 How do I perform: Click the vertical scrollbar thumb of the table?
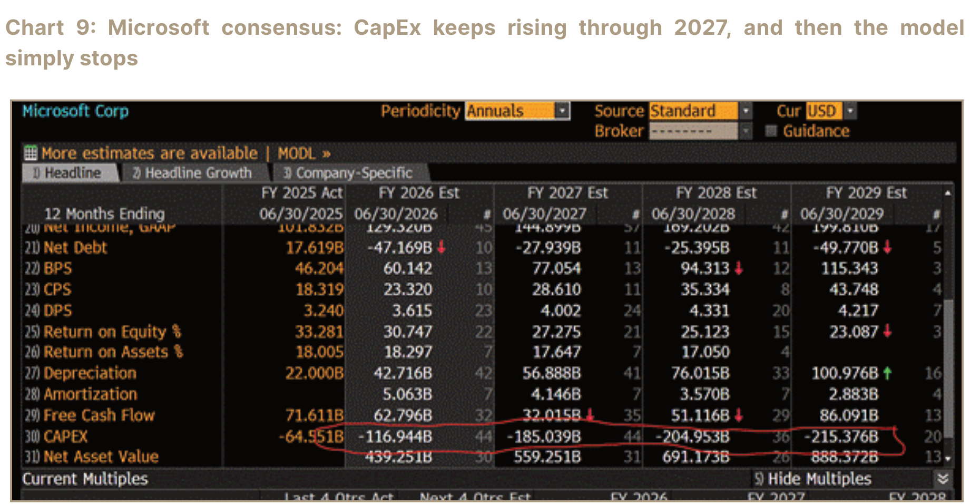point(948,368)
